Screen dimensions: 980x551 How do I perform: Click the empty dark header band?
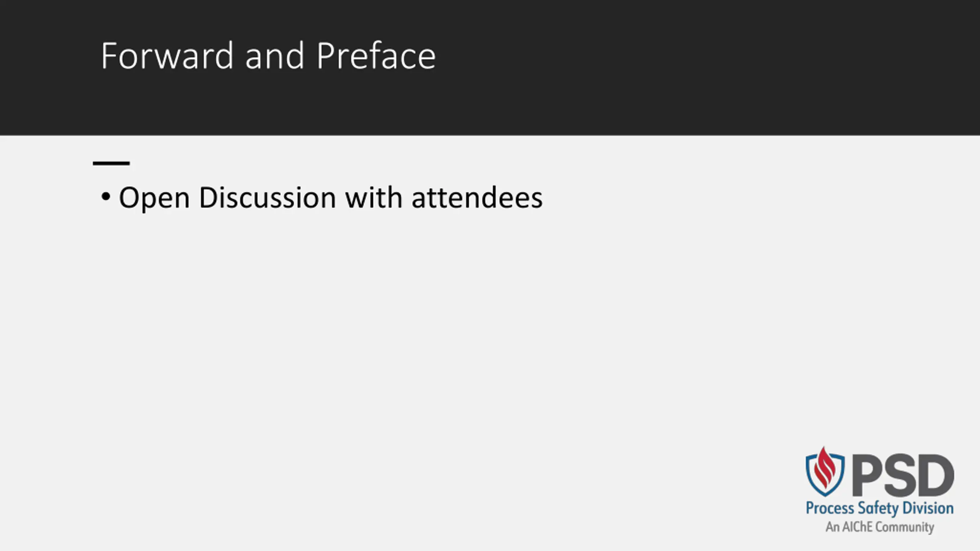coord(689,67)
